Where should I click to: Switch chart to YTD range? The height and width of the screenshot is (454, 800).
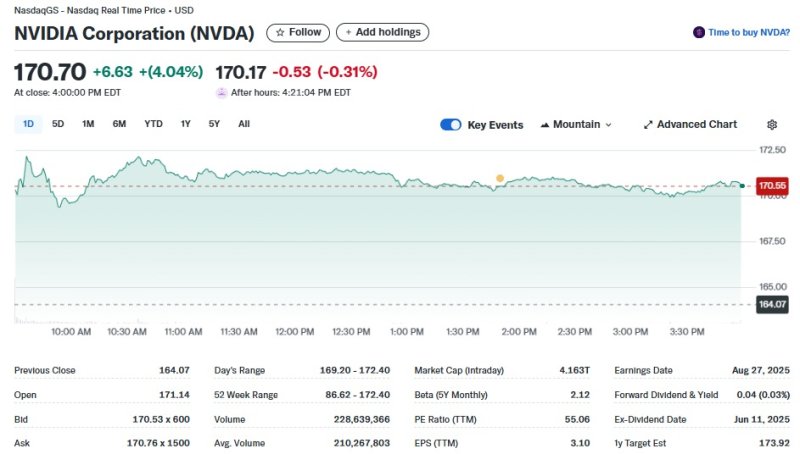(x=153, y=124)
